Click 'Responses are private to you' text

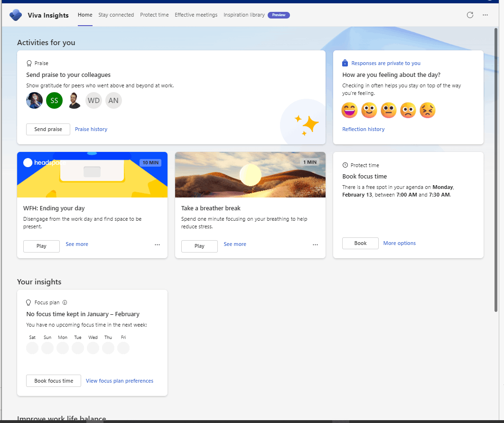pyautogui.click(x=386, y=63)
